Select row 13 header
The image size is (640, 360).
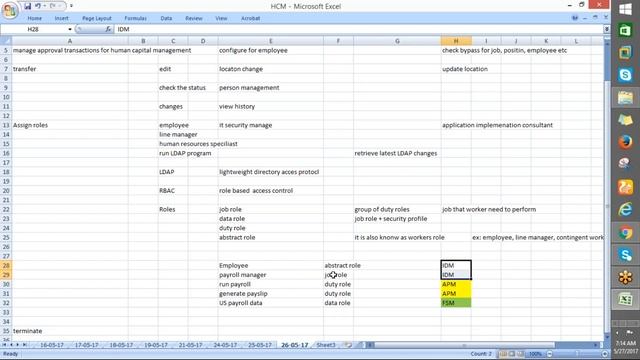[x=6, y=125]
